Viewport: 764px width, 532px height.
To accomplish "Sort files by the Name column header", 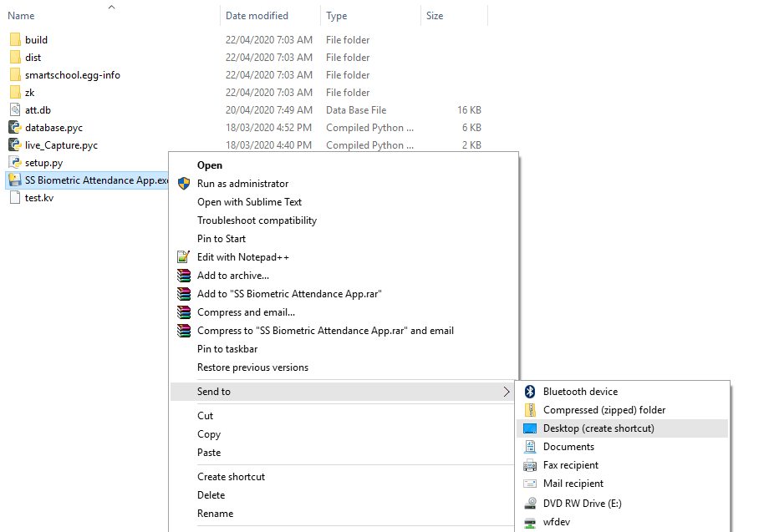I will click(22, 16).
